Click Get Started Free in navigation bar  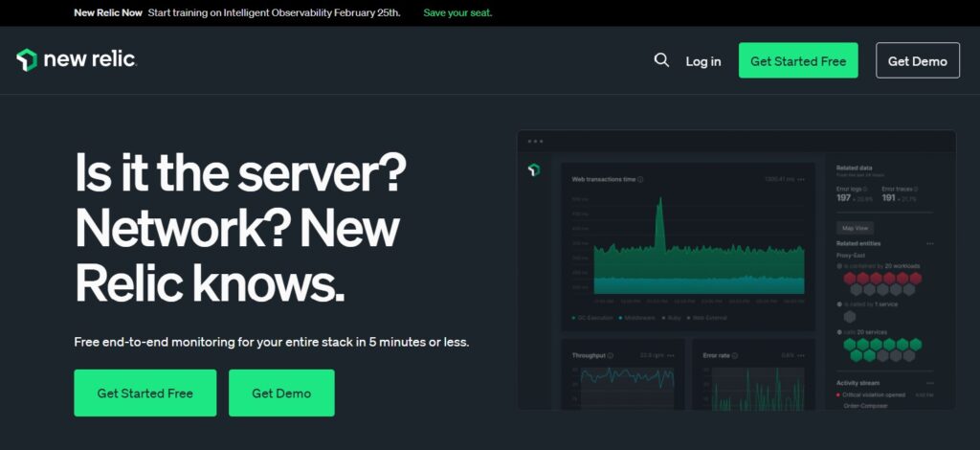pyautogui.click(x=798, y=60)
